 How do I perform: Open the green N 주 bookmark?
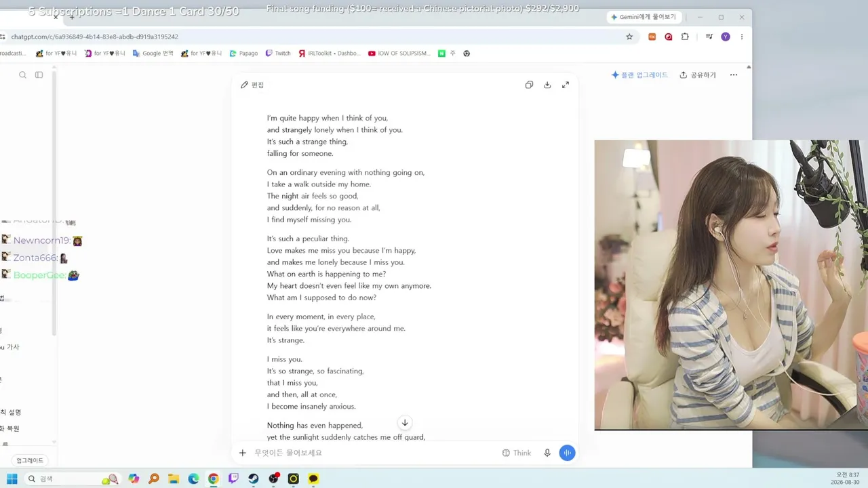pos(447,54)
